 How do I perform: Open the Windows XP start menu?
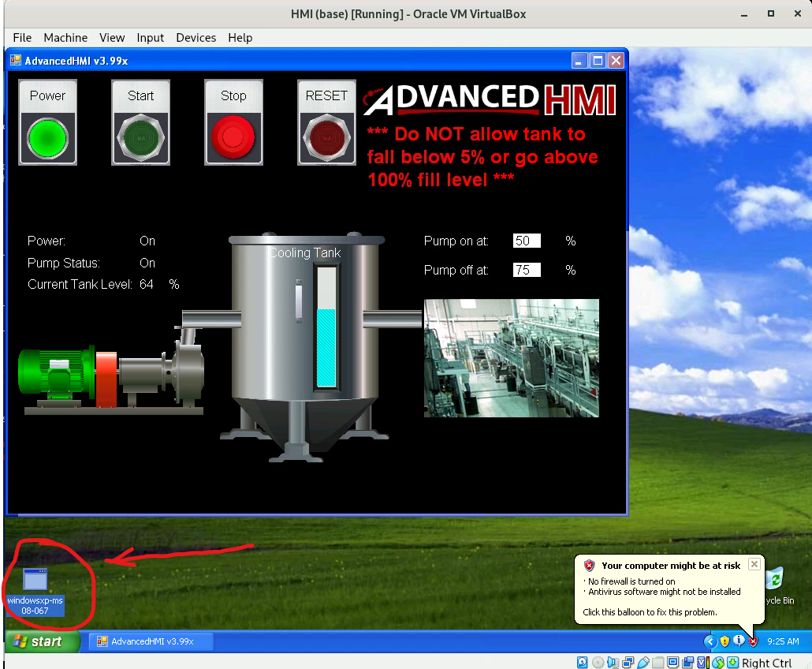(x=41, y=641)
